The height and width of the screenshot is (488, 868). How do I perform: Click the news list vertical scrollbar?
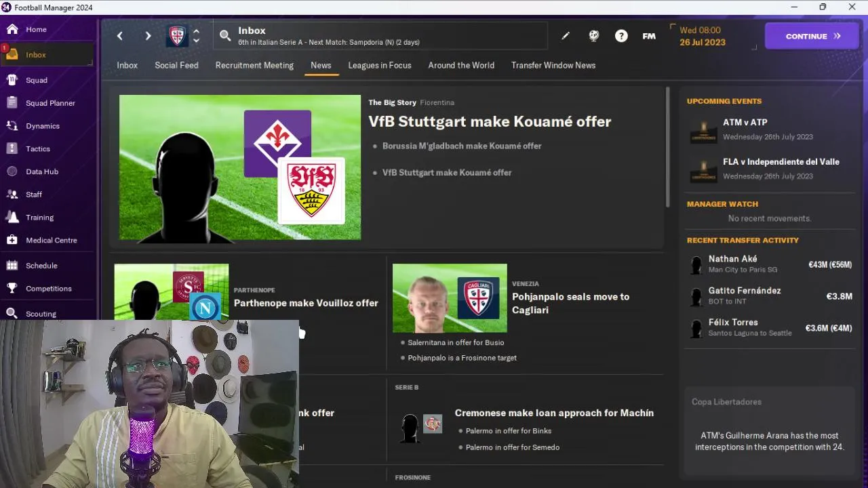tap(668, 146)
